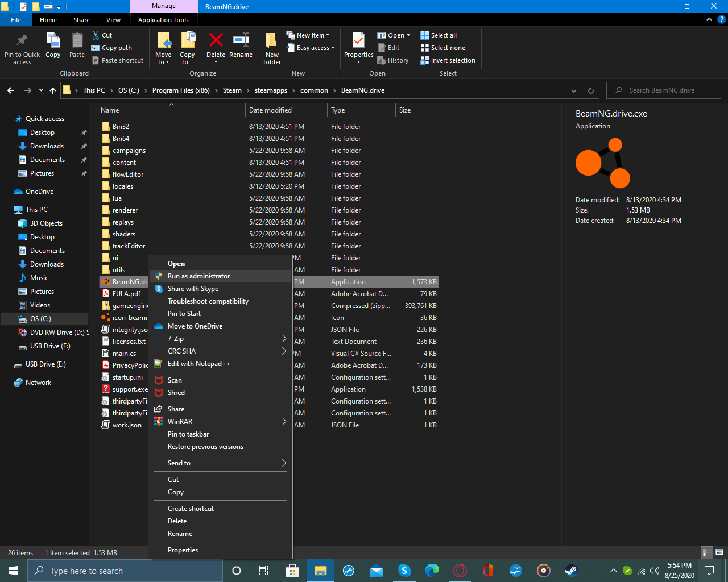Choose Edit with Notepad++ menu entry
728x582 pixels.
[x=221, y=364]
